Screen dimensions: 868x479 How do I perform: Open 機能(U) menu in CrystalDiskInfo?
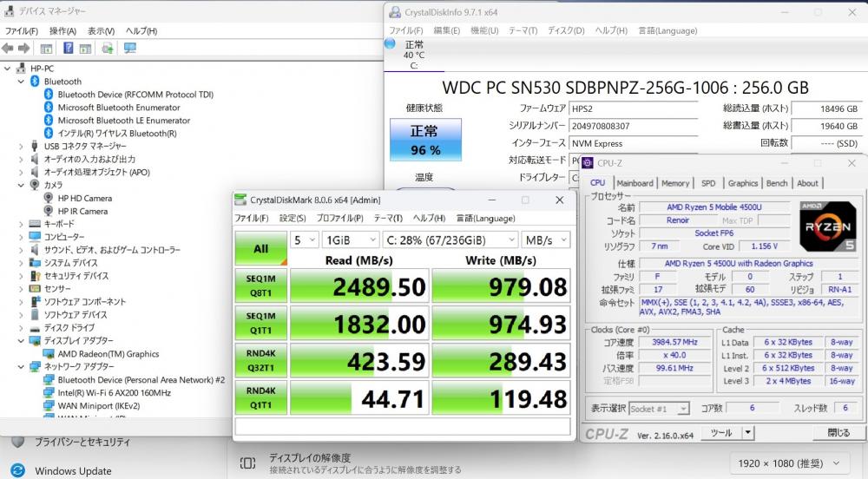point(484,30)
